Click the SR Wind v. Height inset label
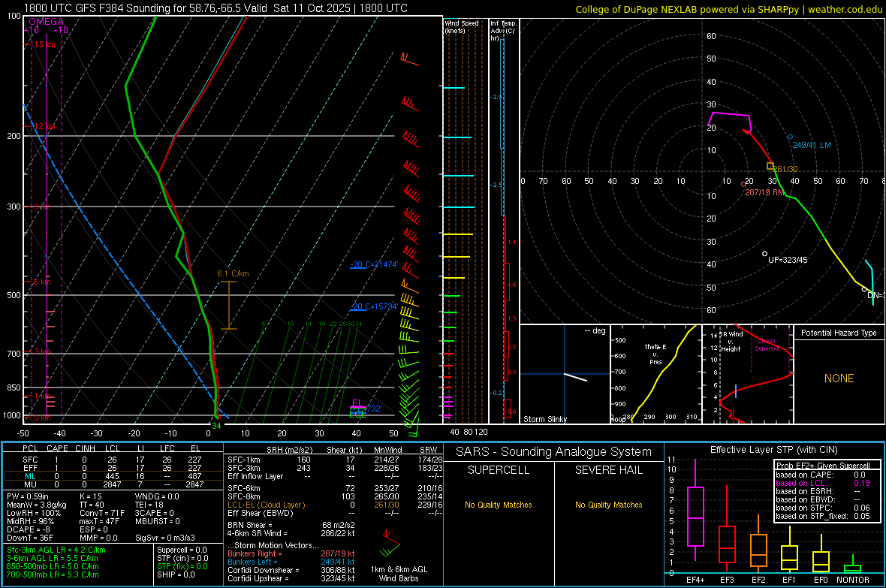Screen dimensions: 886x588 732,342
